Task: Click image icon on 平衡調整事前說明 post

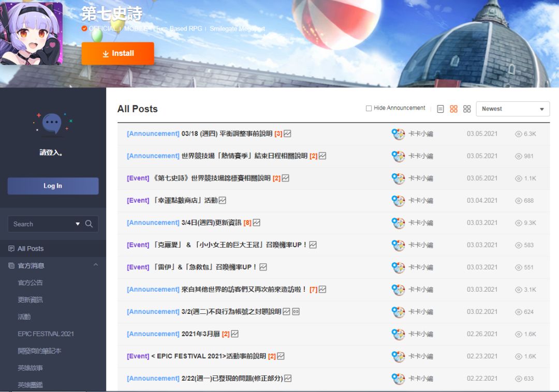Action: (287, 133)
